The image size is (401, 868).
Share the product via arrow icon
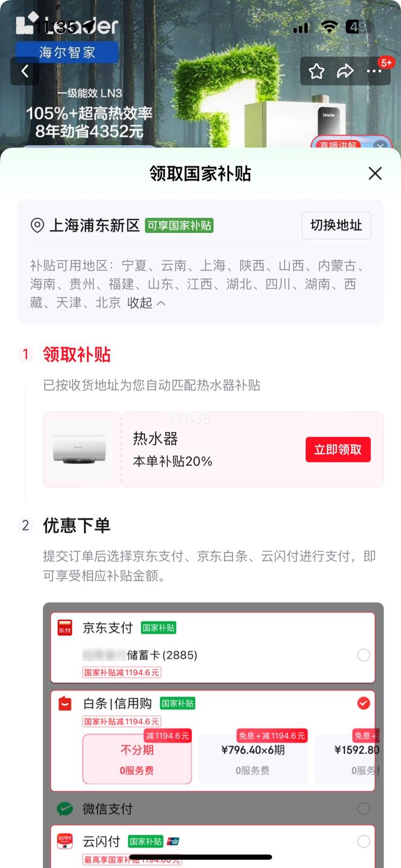[x=345, y=72]
